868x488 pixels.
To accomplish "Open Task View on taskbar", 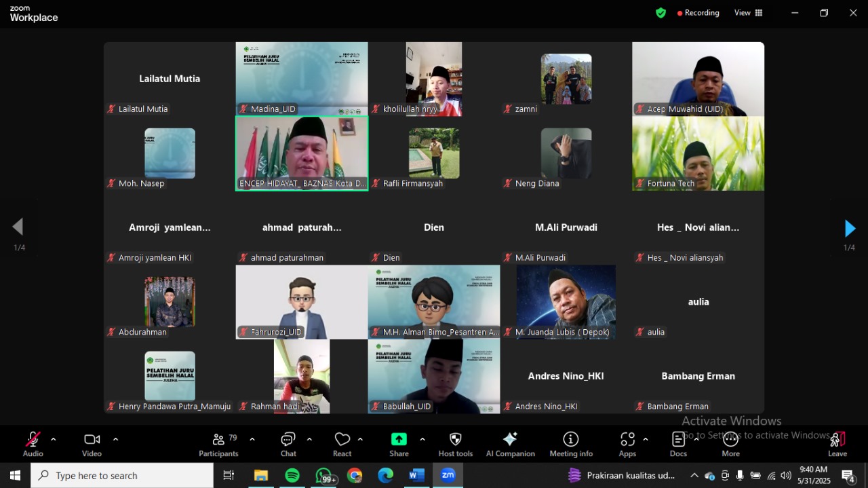I will [x=229, y=475].
